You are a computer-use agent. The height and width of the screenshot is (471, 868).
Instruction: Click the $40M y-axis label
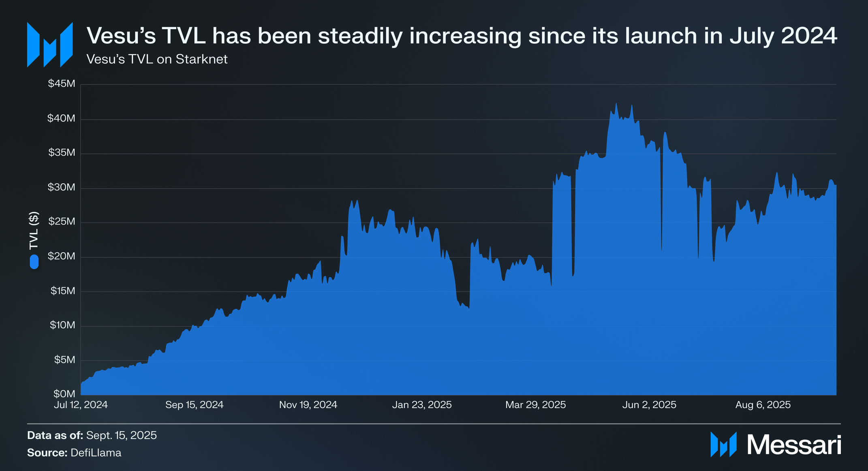[x=62, y=118]
